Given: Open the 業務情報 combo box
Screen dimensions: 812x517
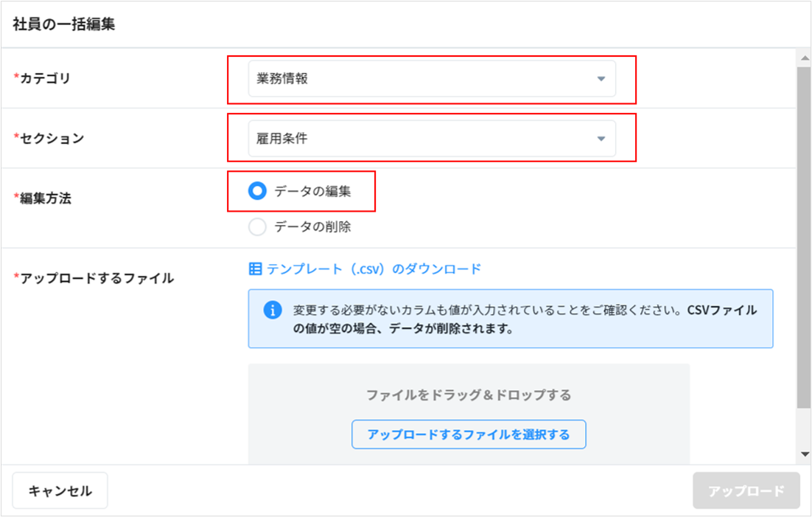Looking at the screenshot, I should click(x=420, y=79).
